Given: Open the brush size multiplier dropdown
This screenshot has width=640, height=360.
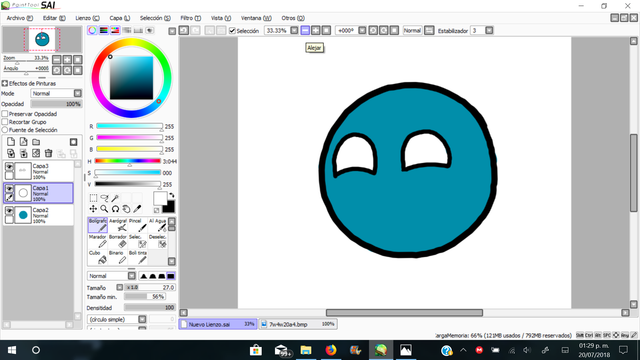Looking at the screenshot, I should point(120,287).
